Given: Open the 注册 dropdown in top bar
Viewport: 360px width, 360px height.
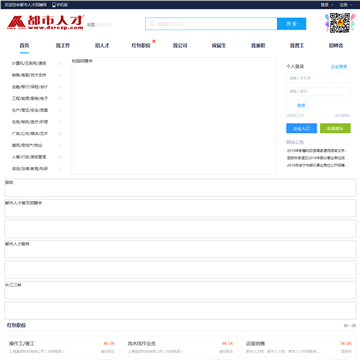Looking at the screenshot, I should 346,5.
